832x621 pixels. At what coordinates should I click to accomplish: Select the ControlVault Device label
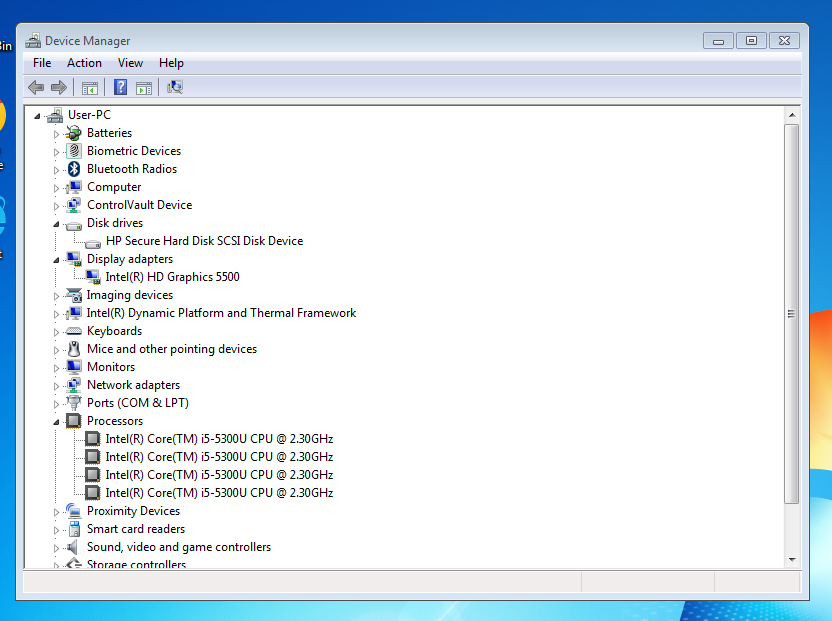pos(140,205)
